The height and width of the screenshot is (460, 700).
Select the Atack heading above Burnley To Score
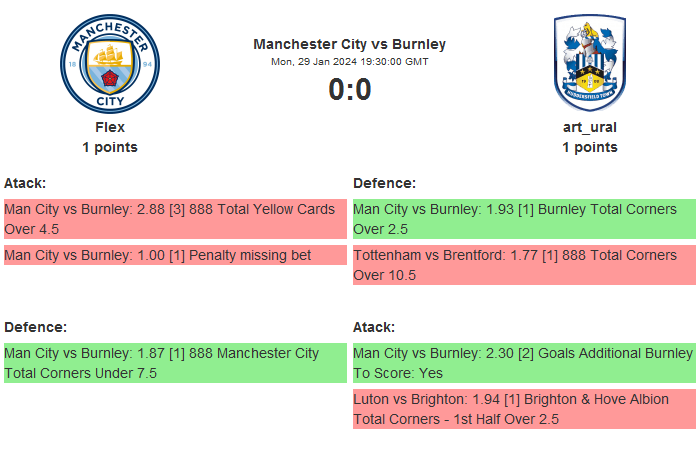tap(374, 327)
